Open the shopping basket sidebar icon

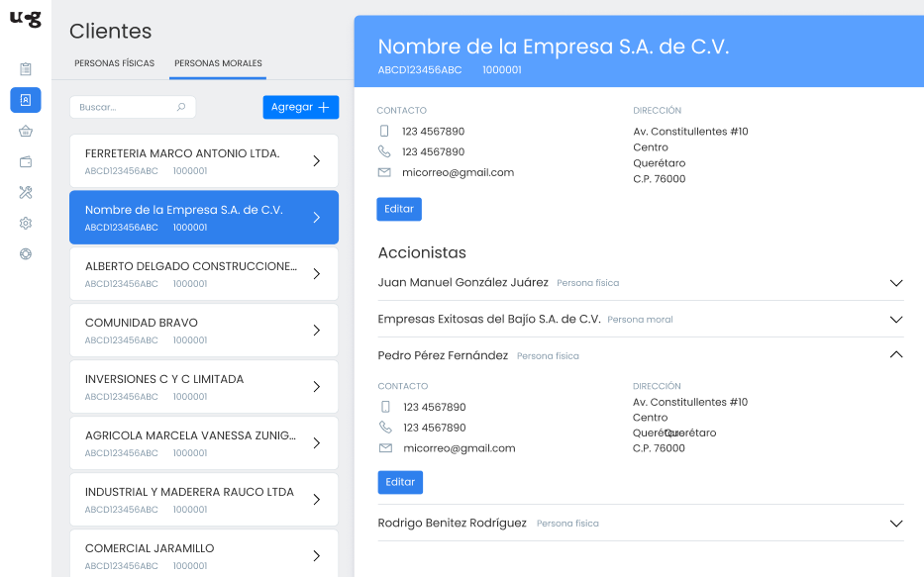tap(26, 131)
